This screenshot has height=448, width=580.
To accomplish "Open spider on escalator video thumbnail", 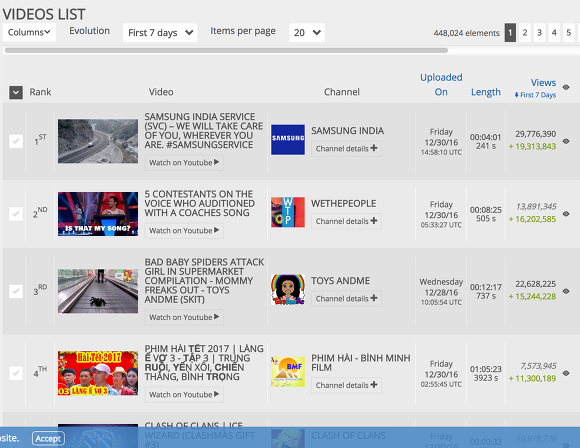I will coord(98,291).
